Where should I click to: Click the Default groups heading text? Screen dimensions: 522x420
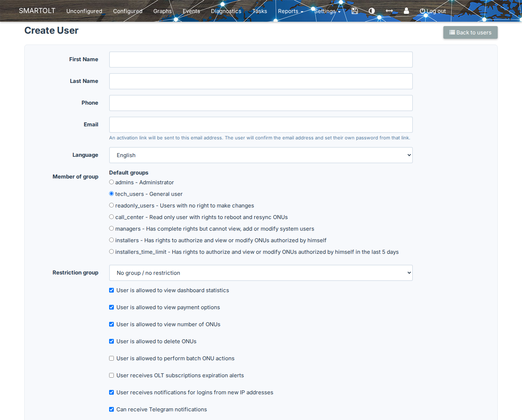point(129,173)
